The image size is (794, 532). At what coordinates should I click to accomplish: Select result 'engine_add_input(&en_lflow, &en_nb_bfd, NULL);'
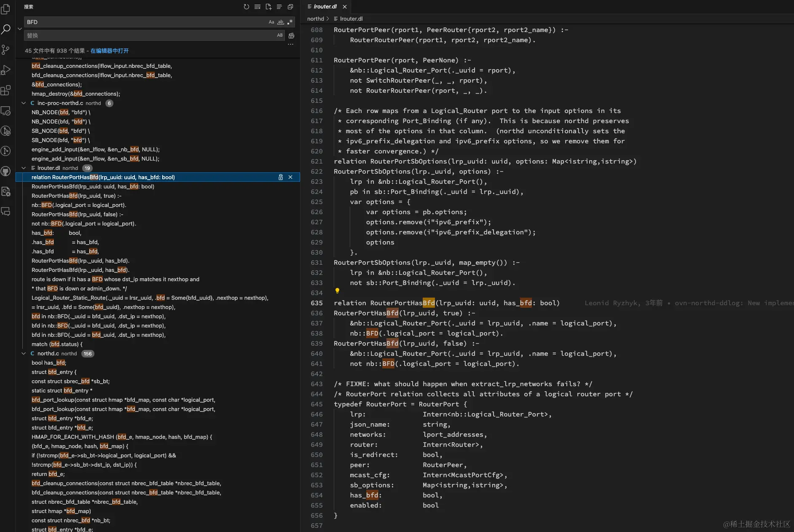[96, 150]
